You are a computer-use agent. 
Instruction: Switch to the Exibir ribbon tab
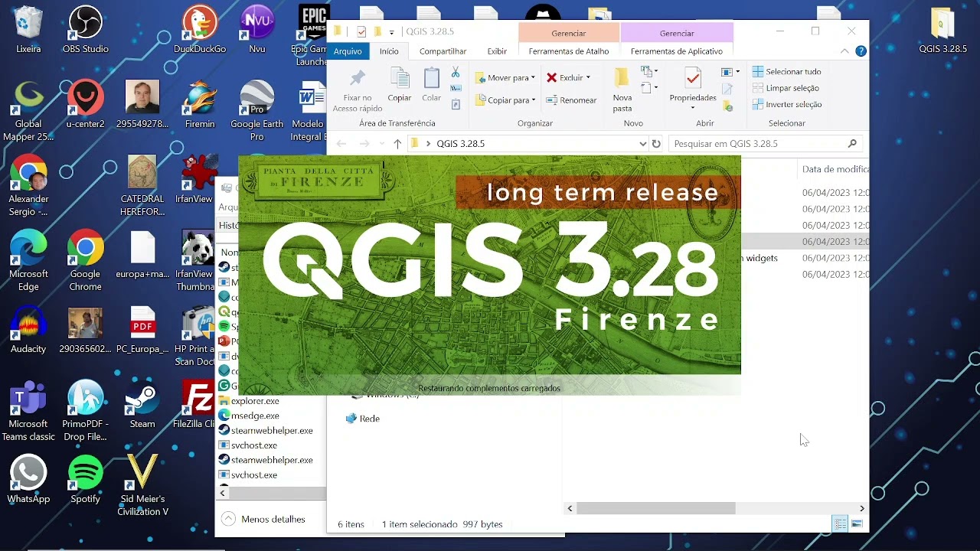click(497, 51)
